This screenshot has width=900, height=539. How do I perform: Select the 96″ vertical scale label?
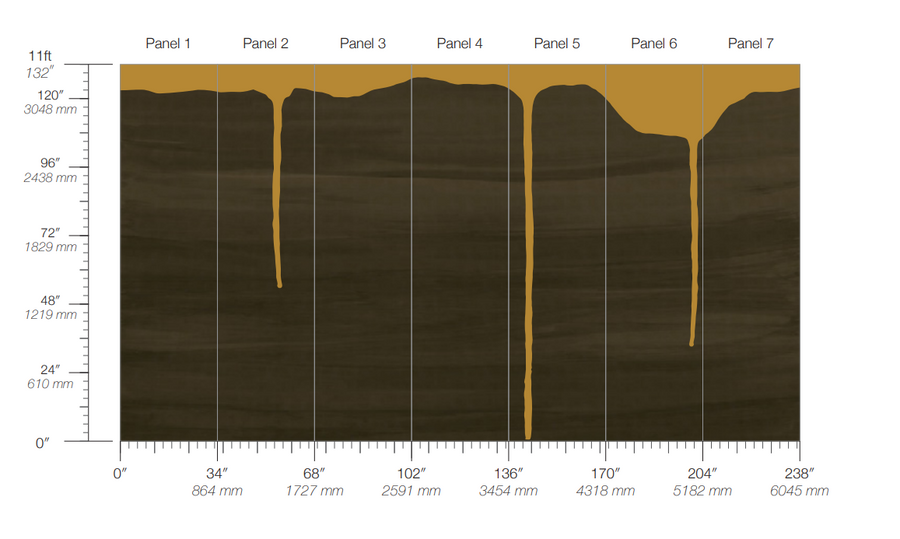coord(50,164)
